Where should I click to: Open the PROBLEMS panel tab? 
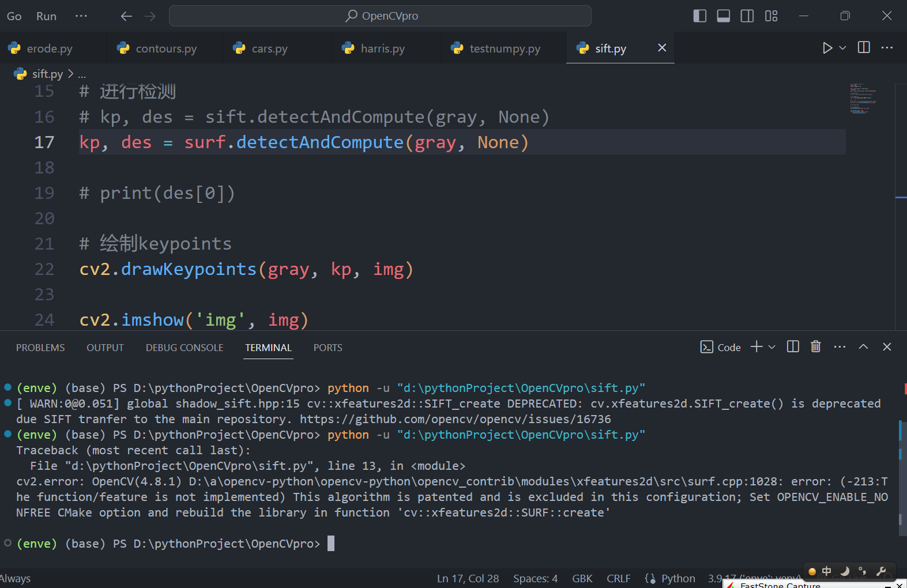pos(40,348)
